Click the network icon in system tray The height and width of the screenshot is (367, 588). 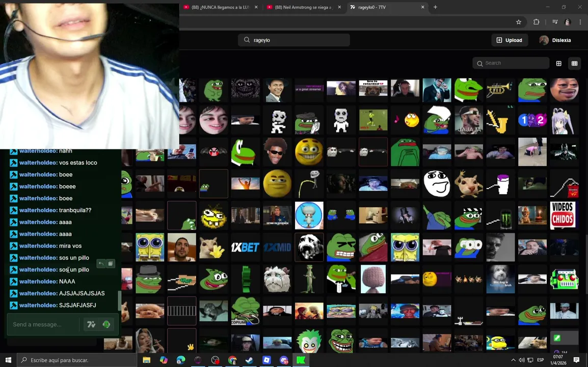(x=530, y=360)
